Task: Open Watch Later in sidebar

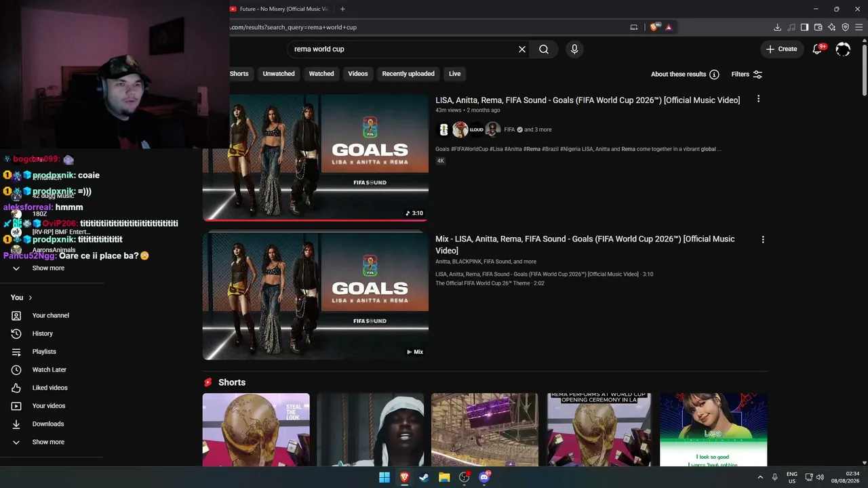Action: [x=49, y=369]
